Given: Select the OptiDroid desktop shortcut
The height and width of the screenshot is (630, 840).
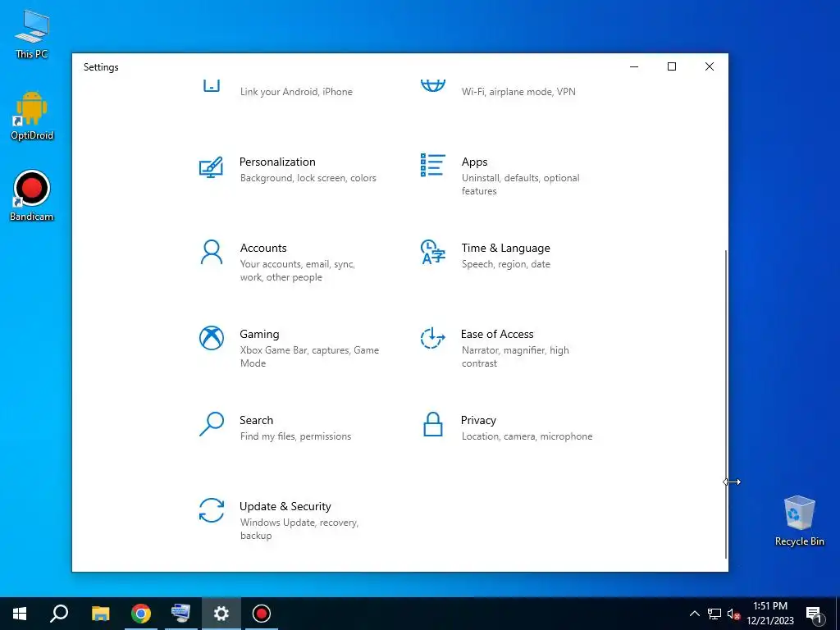Looking at the screenshot, I should [32, 116].
